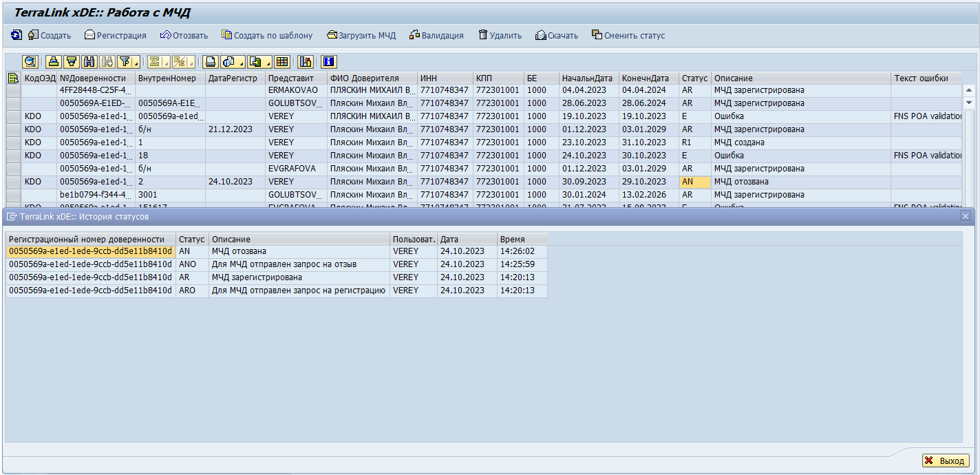Expand the Views dropdown arrow
The width and height of the screenshot is (980, 475).
[x=240, y=63]
